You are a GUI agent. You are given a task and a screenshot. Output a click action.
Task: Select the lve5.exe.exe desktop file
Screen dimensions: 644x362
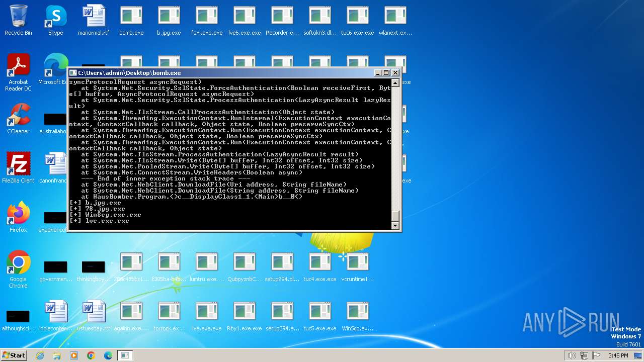tap(245, 21)
